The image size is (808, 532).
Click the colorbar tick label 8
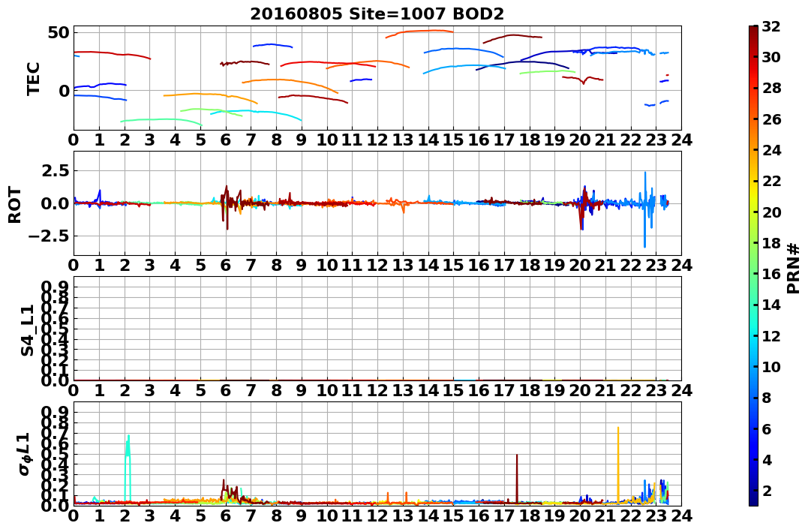click(766, 398)
